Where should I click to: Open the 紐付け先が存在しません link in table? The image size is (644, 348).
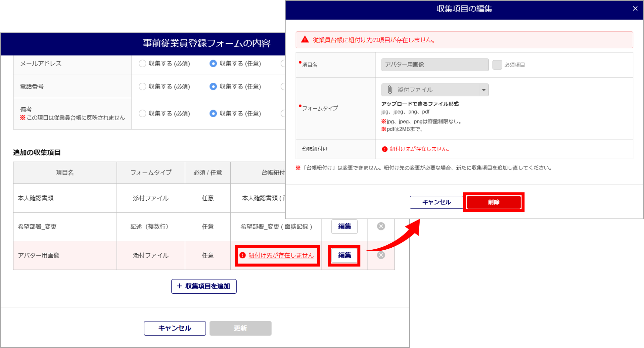pyautogui.click(x=281, y=256)
